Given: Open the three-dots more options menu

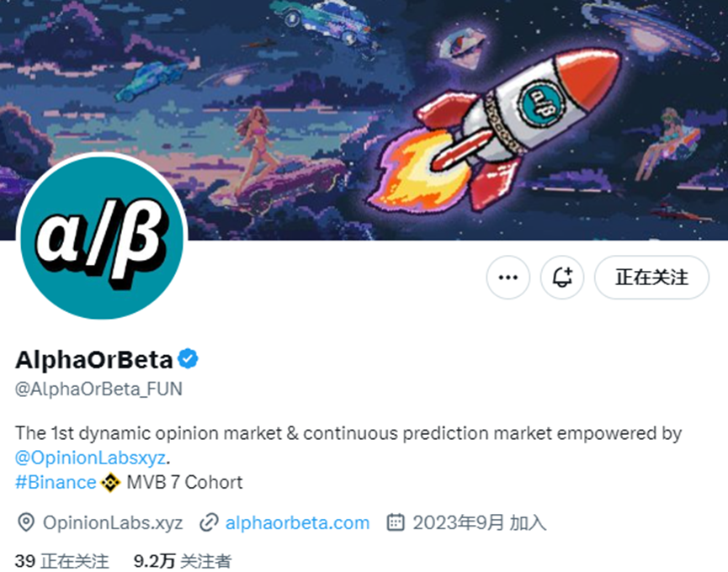Looking at the screenshot, I should (508, 278).
